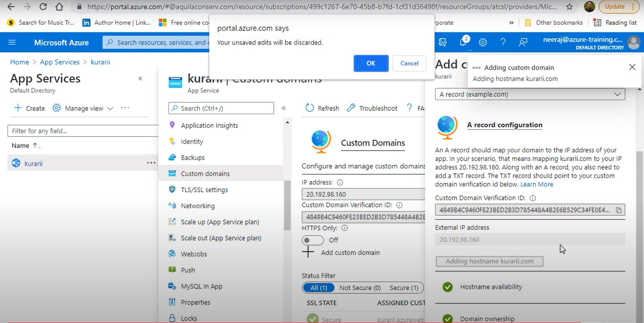Go back using browser back arrow
This screenshot has height=323, width=644.
coord(11,7)
